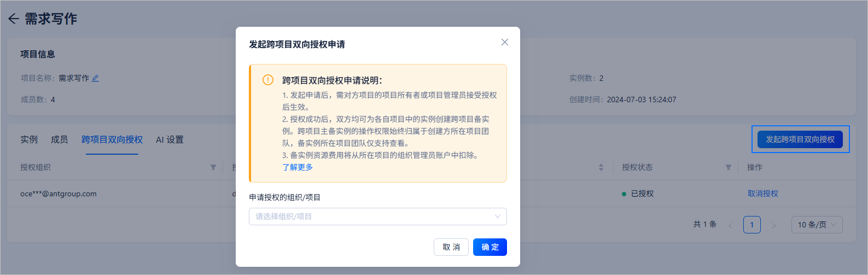Click 取消授权 for oce***@antgroup.com
This screenshot has width=868, height=275.
pos(763,194)
